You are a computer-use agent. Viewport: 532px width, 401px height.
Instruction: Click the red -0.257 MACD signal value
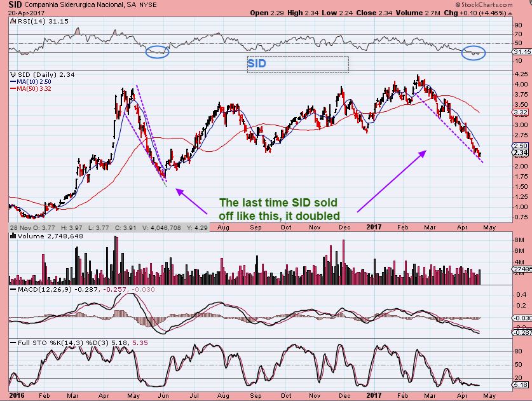click(x=115, y=289)
